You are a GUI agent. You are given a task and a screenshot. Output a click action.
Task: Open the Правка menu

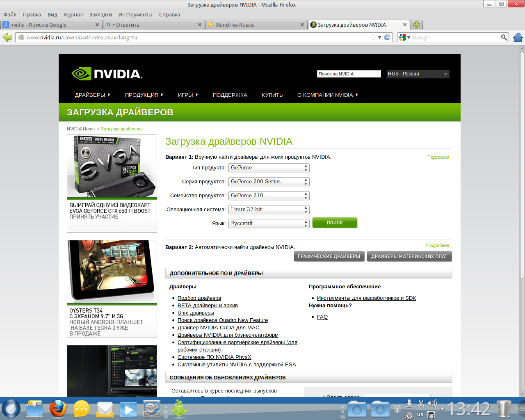(x=32, y=14)
